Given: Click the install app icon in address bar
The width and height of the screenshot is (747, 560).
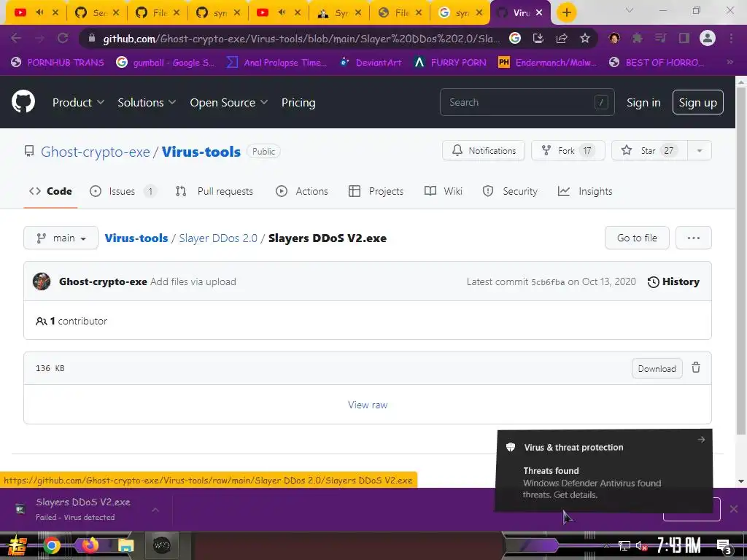Looking at the screenshot, I should click(x=538, y=38).
